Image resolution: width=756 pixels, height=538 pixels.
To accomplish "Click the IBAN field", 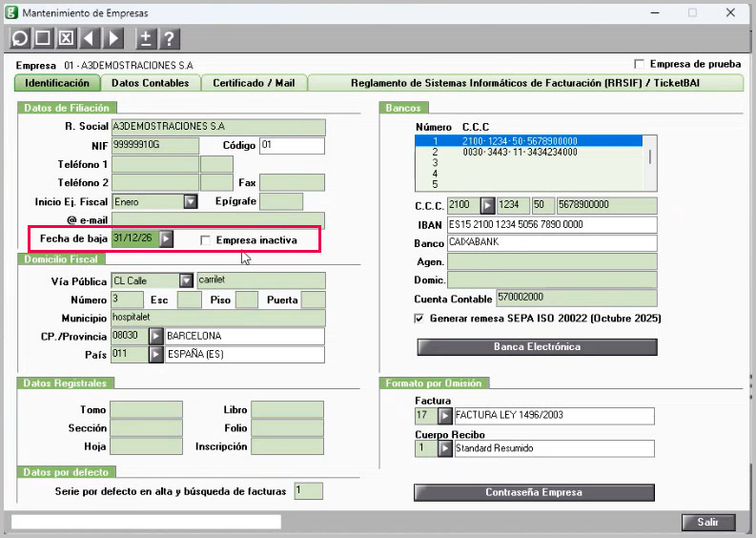I will pos(552,225).
